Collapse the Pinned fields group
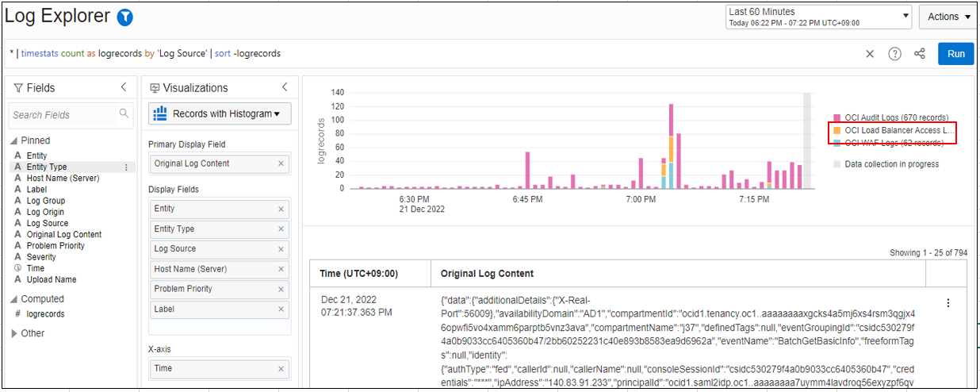The image size is (980, 392). (15, 140)
